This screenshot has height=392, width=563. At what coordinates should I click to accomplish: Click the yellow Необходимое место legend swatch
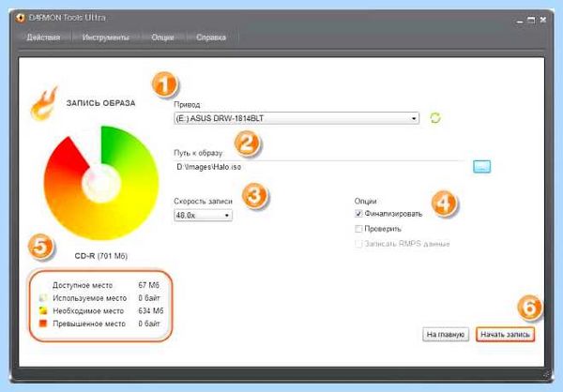coord(43,310)
